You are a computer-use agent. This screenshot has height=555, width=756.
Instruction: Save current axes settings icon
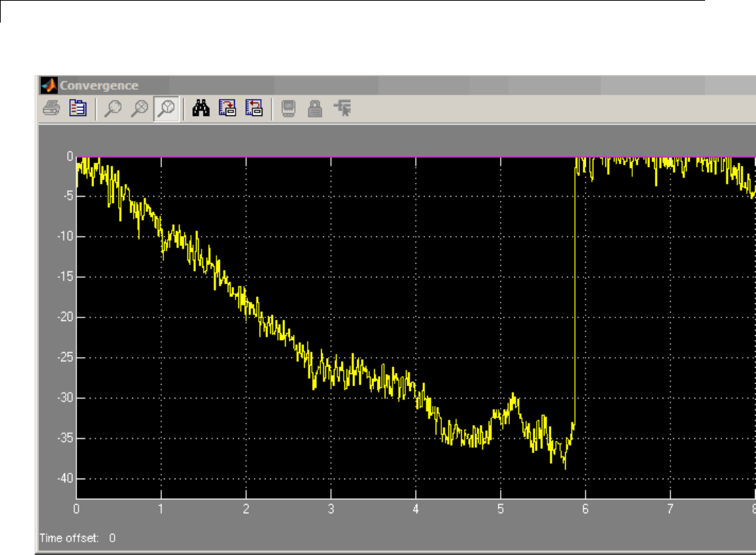click(x=228, y=108)
